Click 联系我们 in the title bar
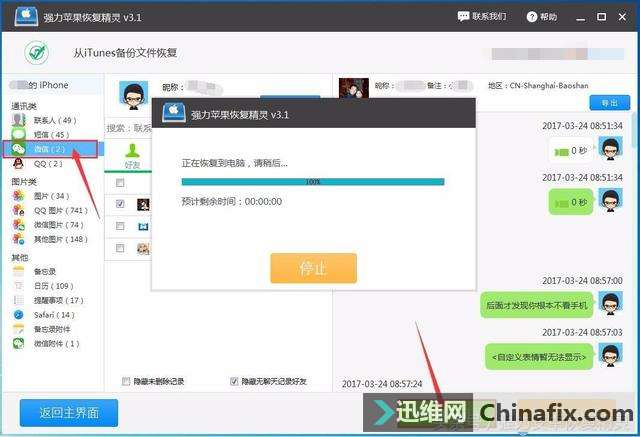Image resolution: width=640 pixels, height=437 pixels. point(482,17)
